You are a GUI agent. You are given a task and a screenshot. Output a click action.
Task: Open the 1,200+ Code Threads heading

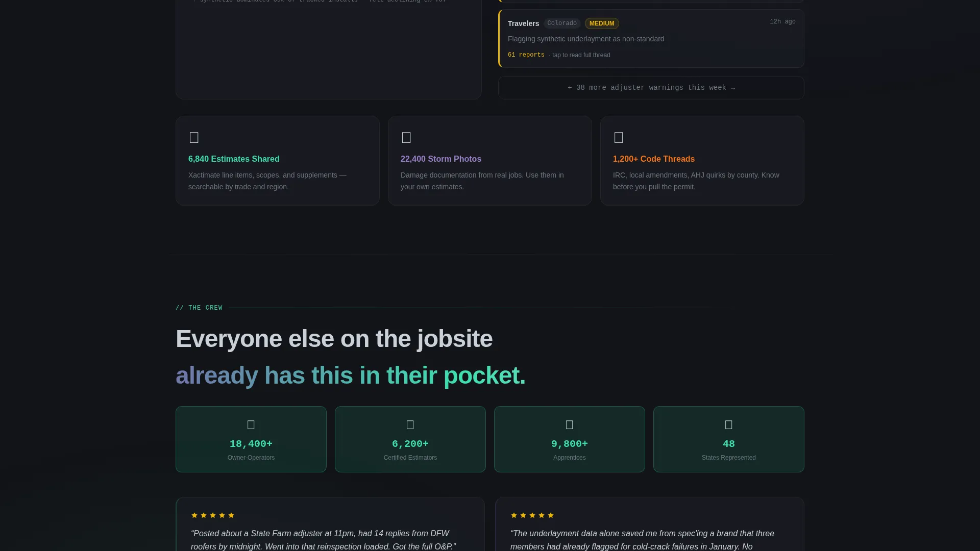[654, 159]
